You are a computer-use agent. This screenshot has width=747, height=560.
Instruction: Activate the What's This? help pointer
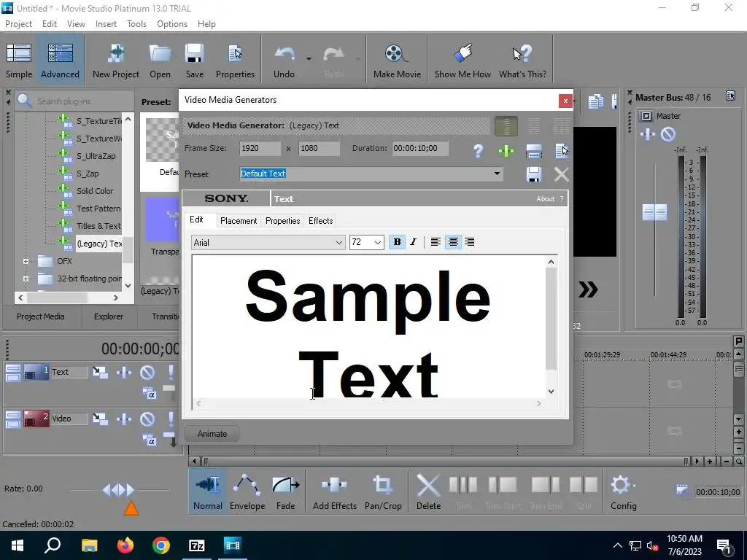click(x=522, y=60)
